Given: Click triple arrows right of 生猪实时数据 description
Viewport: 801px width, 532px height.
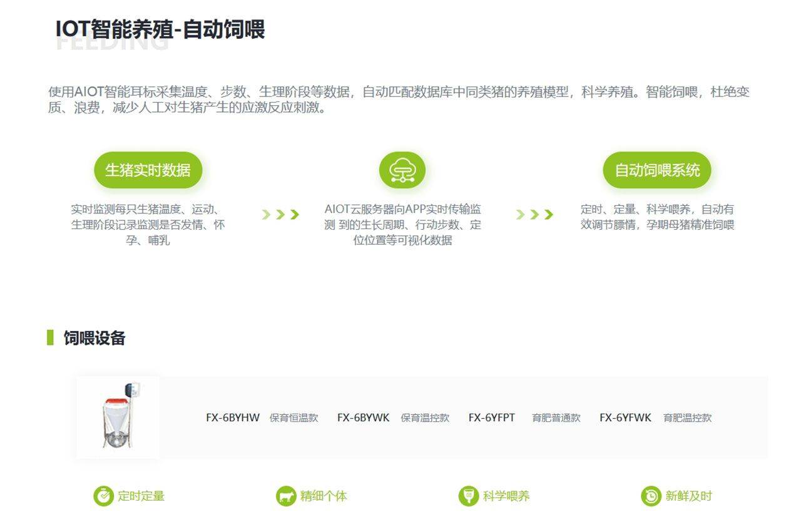Looking at the screenshot, I should click(280, 215).
